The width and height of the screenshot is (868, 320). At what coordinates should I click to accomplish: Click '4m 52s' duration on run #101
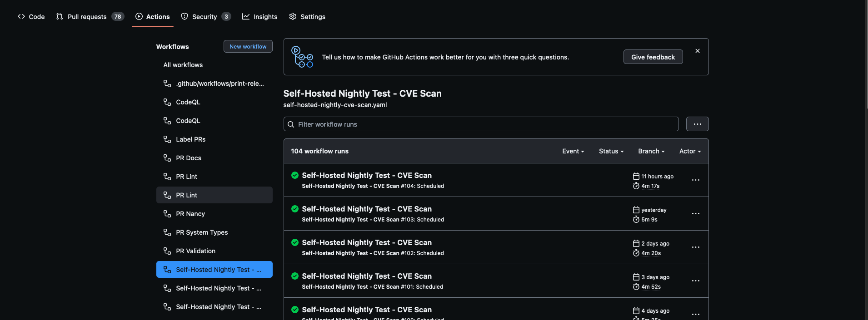651,286
